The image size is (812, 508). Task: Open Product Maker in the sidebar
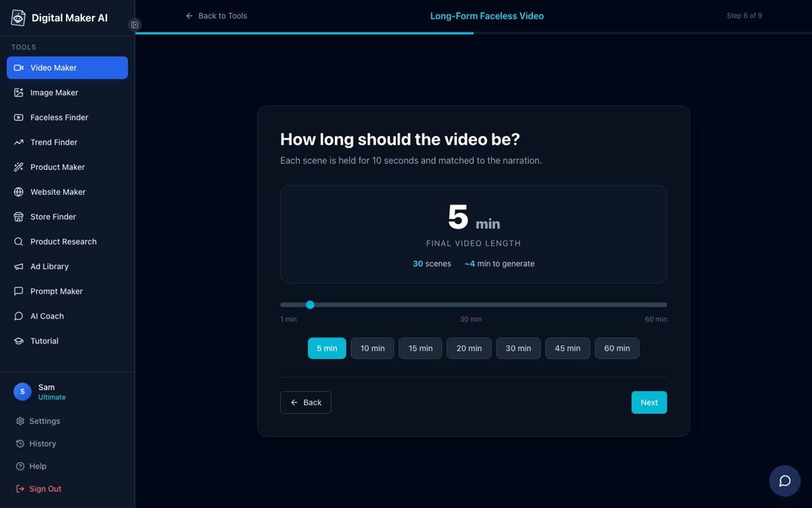(x=67, y=167)
